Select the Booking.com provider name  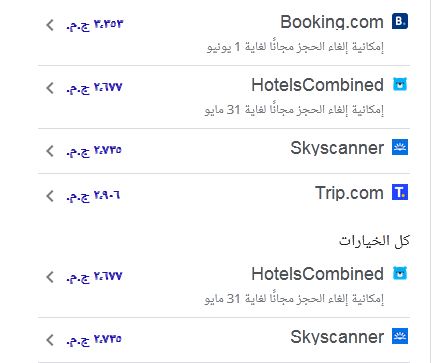coord(332,22)
